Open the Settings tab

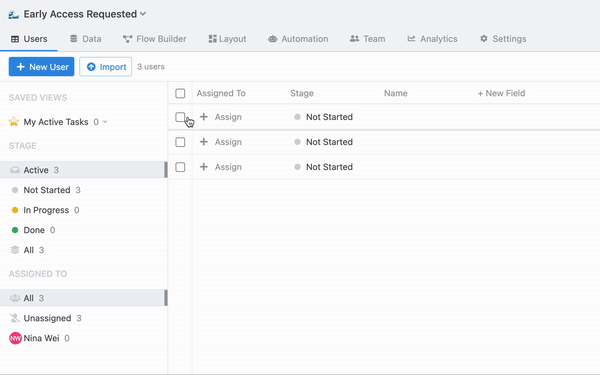pos(503,39)
